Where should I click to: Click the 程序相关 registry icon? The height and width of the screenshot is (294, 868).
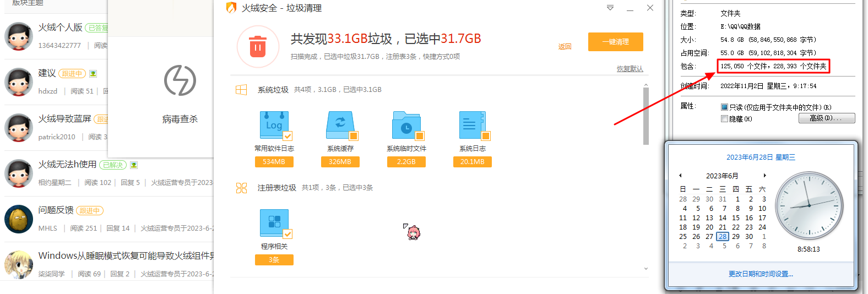[274, 222]
